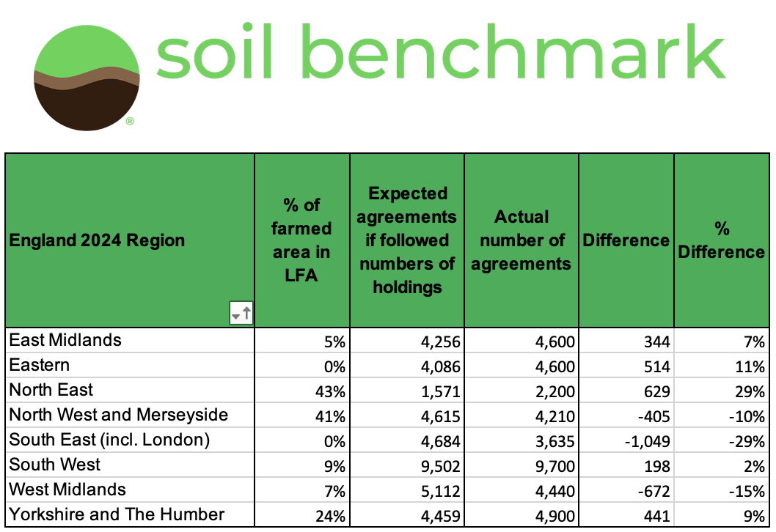
Task: Select the 'South East (incl. London)' cell
Action: [130, 440]
